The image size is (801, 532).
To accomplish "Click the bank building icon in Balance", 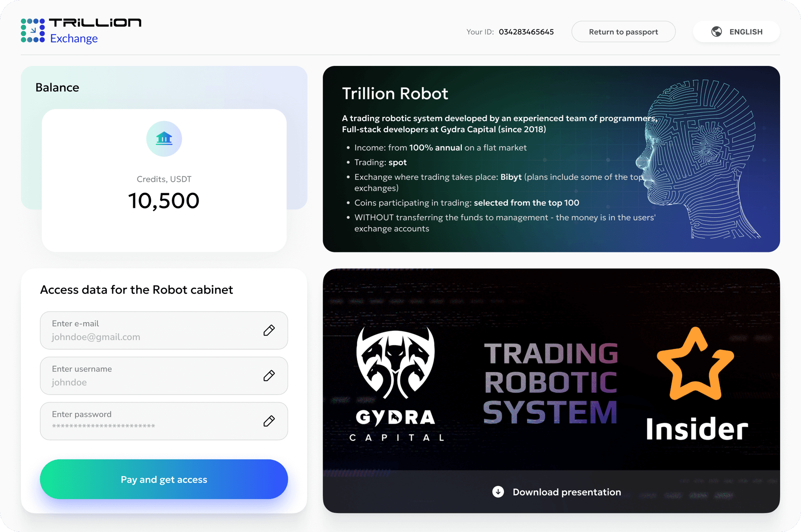I will pyautogui.click(x=164, y=139).
